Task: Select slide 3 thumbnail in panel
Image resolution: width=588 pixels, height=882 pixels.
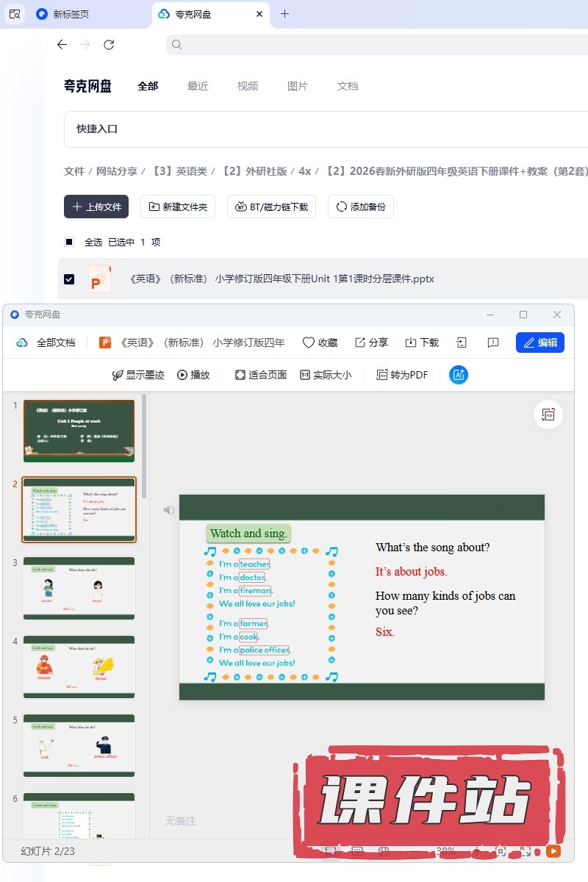Action: click(79, 588)
